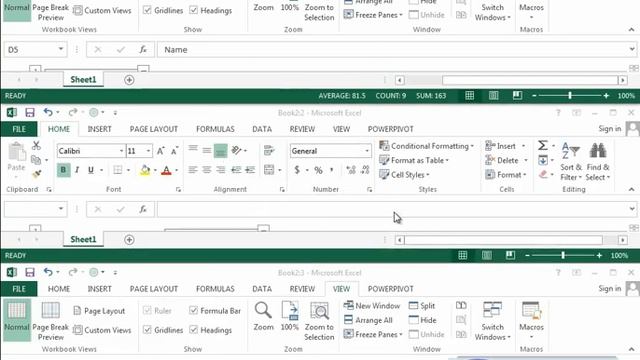This screenshot has width=640, height=360.
Task: Select Sheet1 tab in Book2:2 window
Action: (x=83, y=240)
